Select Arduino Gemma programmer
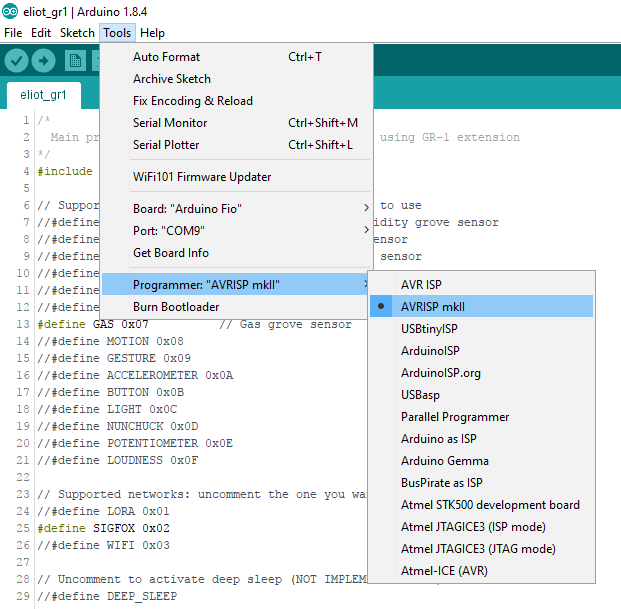Viewport: 621px width, 609px height. click(x=482, y=461)
